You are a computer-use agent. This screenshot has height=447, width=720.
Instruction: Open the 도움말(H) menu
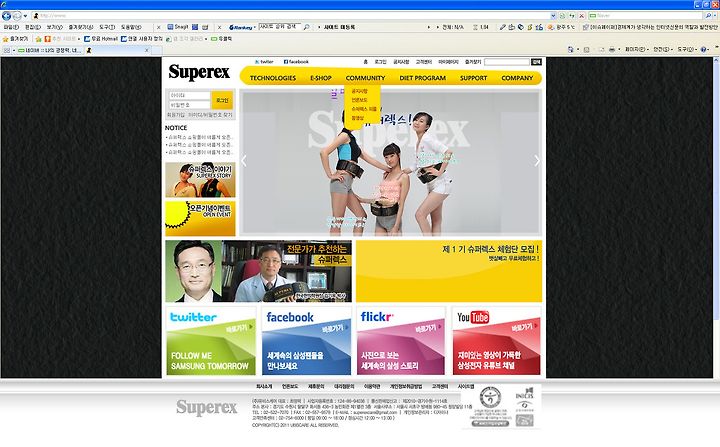[131, 27]
